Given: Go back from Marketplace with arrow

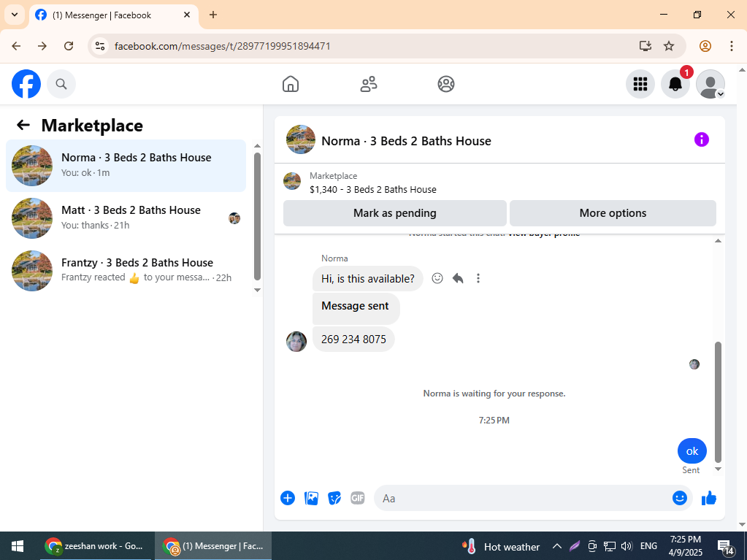Looking at the screenshot, I should pyautogui.click(x=23, y=126).
